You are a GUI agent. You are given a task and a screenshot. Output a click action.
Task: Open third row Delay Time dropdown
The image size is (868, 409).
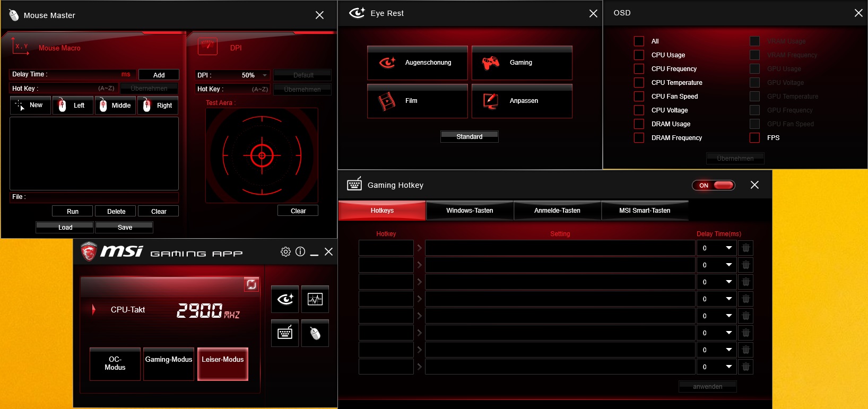(717, 282)
